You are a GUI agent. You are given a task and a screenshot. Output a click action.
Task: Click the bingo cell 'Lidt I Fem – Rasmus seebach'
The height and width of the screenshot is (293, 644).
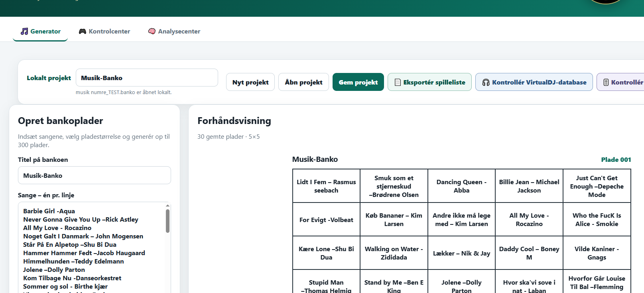[x=326, y=186]
